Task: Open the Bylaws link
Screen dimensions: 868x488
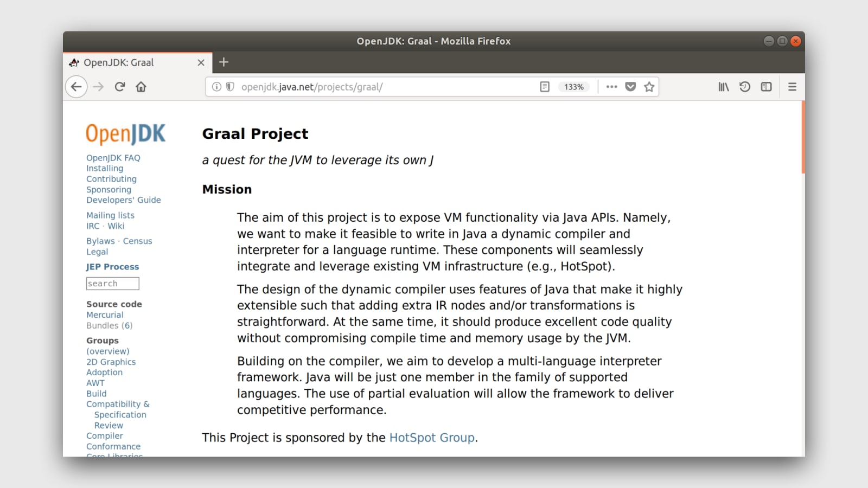Action: click(100, 241)
